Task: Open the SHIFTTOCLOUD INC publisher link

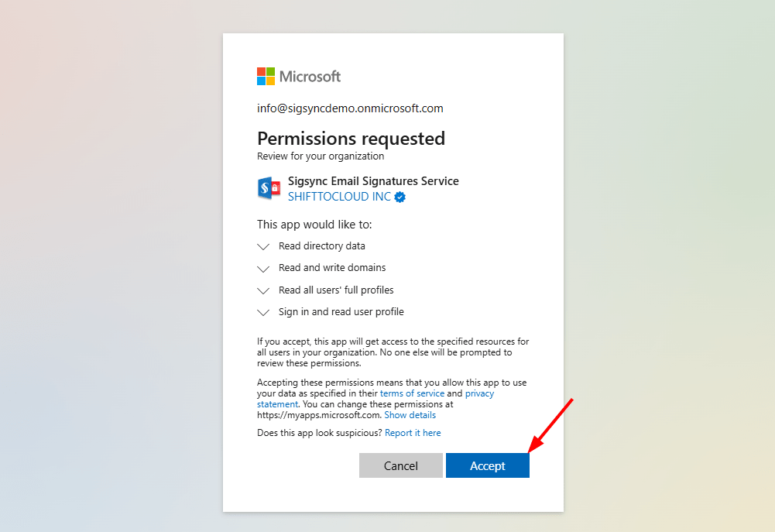Action: click(x=339, y=197)
